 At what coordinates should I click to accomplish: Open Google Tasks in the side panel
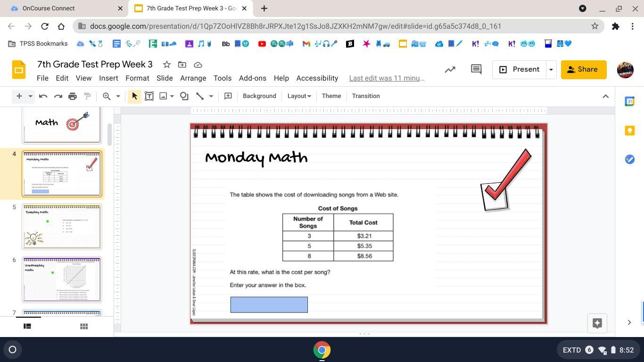[629, 160]
